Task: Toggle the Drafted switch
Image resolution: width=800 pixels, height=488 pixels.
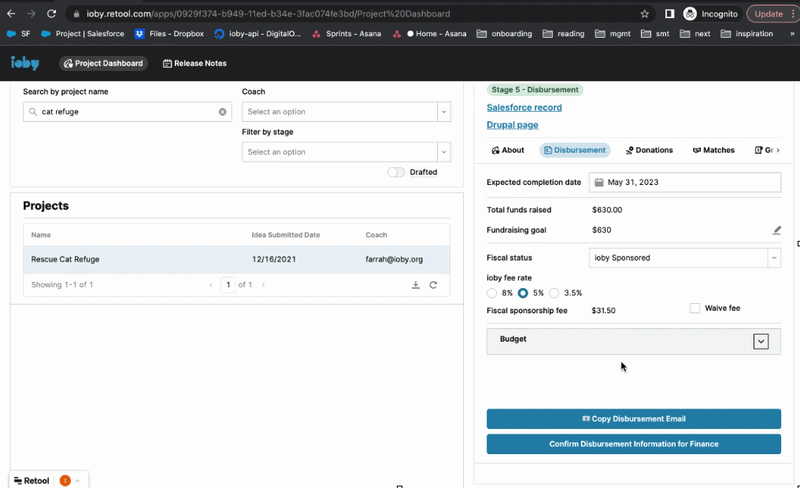Action: click(396, 172)
